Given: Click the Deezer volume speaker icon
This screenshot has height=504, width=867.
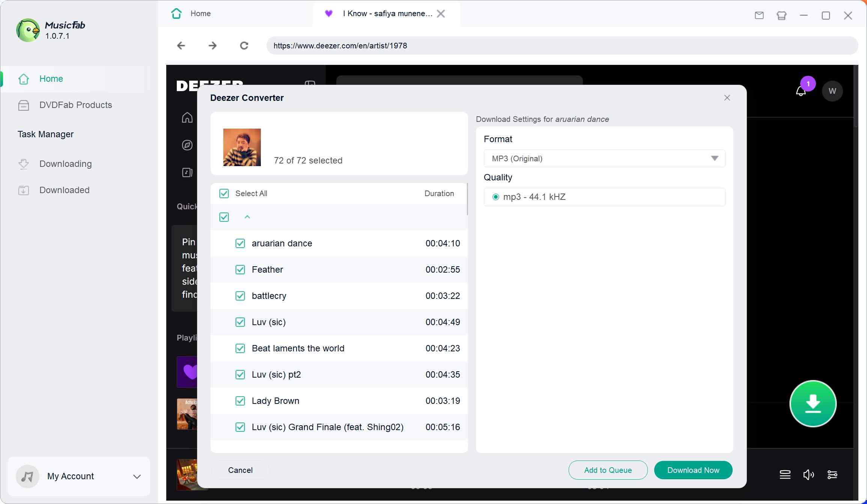Looking at the screenshot, I should point(809,475).
